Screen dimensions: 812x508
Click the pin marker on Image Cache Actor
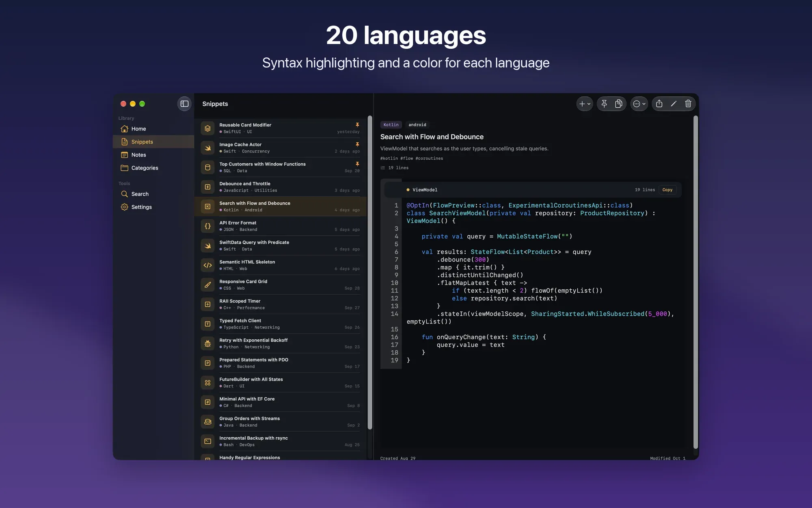click(357, 144)
